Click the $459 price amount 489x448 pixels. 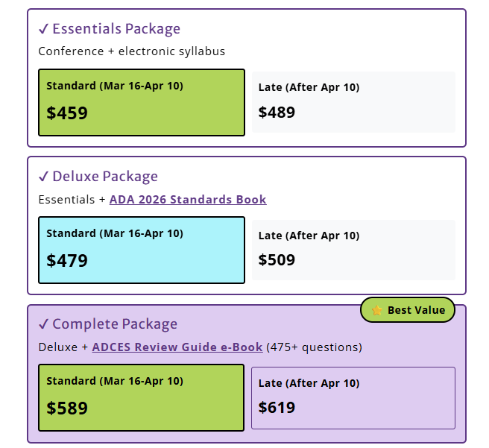click(x=67, y=113)
